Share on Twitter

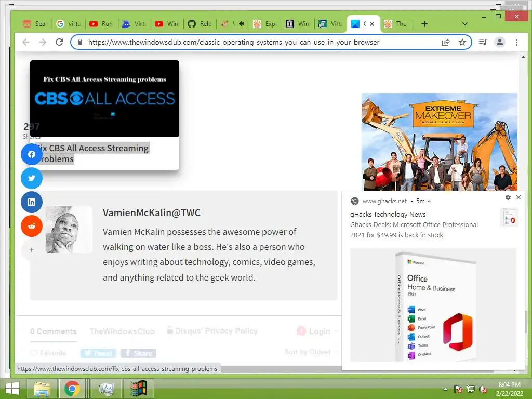[x=32, y=178]
